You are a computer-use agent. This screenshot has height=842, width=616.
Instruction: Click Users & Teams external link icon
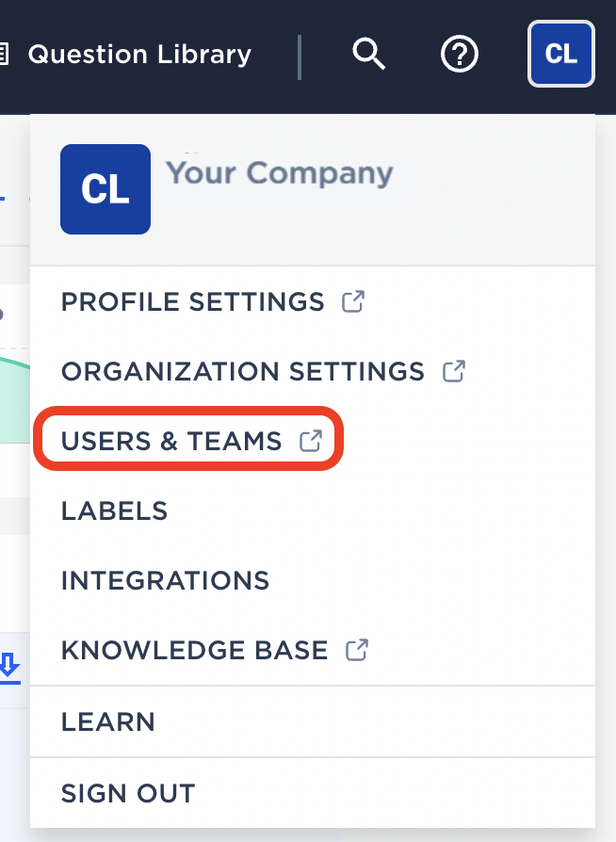tap(311, 441)
